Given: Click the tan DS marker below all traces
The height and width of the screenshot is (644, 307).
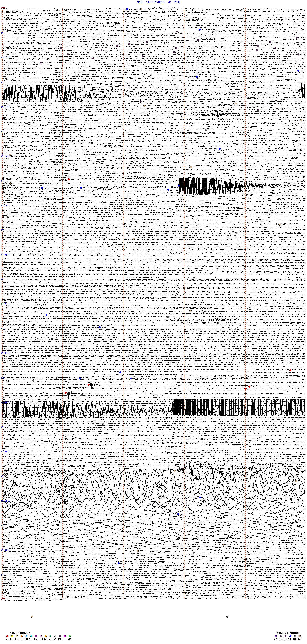Looking at the screenshot, I should pos(32,616).
